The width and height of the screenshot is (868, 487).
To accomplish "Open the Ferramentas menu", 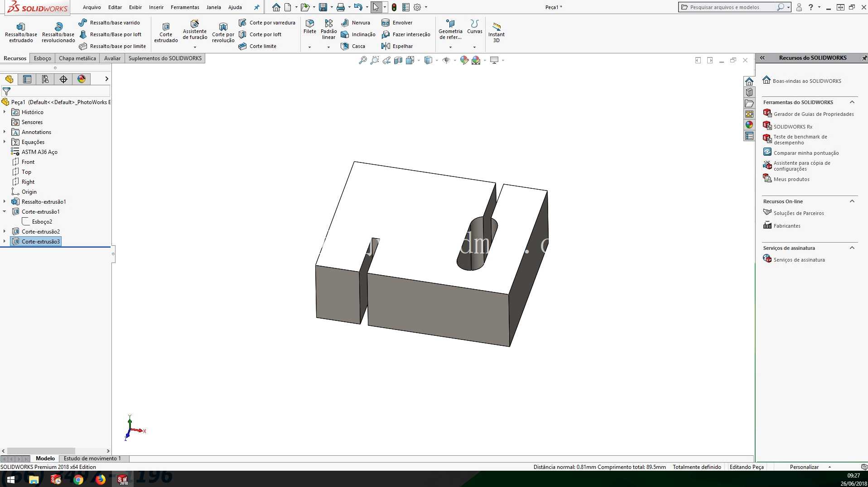I will pos(185,7).
